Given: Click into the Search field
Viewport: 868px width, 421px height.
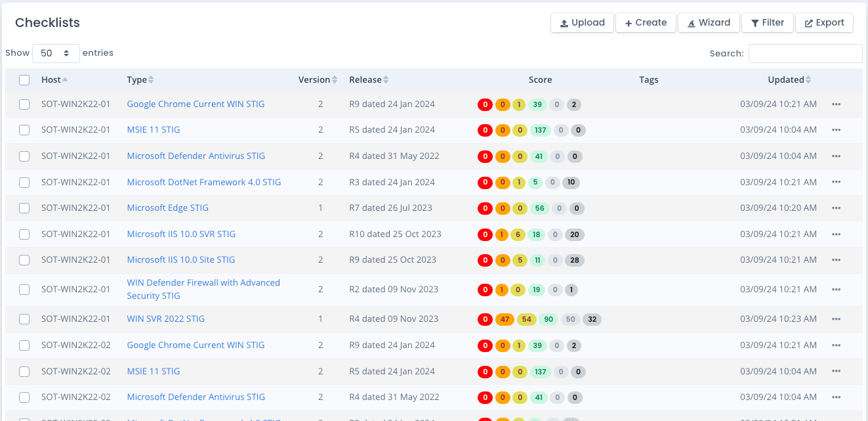Looking at the screenshot, I should coord(805,53).
